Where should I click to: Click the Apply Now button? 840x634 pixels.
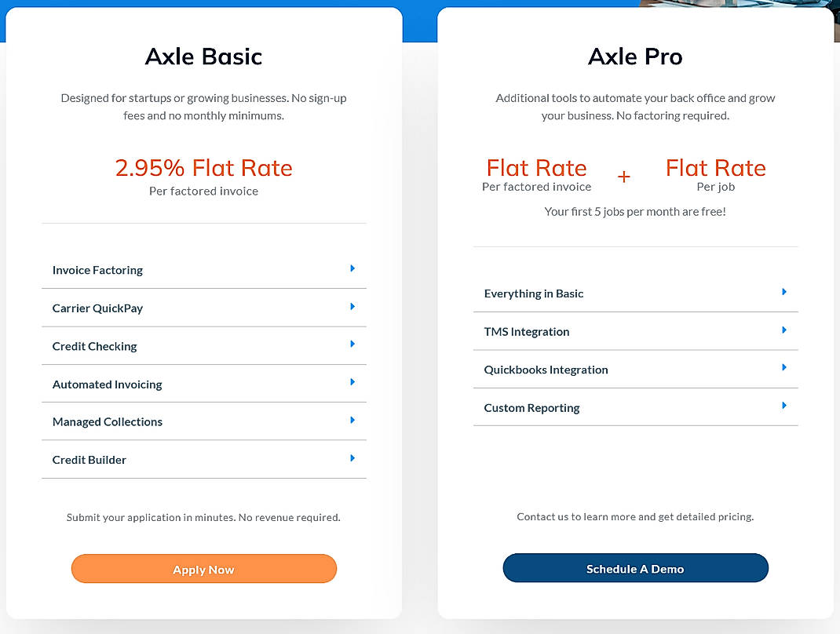point(203,569)
